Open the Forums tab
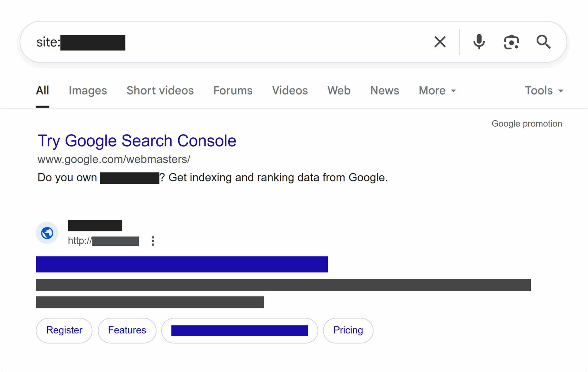588x372 pixels. click(x=233, y=91)
